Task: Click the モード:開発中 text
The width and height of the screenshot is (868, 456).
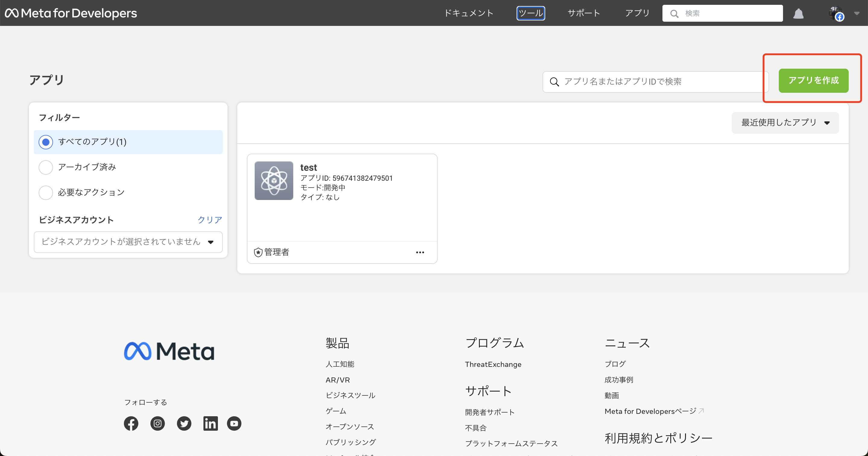Action: pyautogui.click(x=322, y=188)
